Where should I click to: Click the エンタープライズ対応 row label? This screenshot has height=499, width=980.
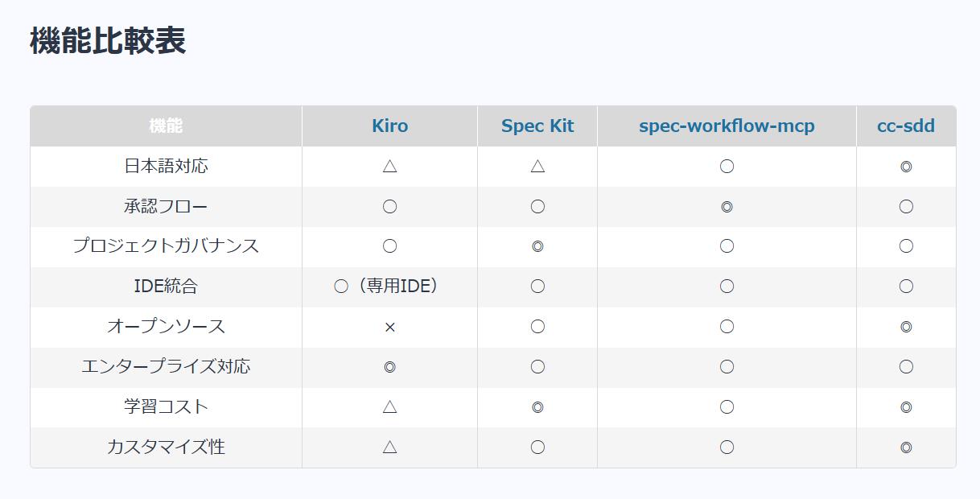click(166, 367)
